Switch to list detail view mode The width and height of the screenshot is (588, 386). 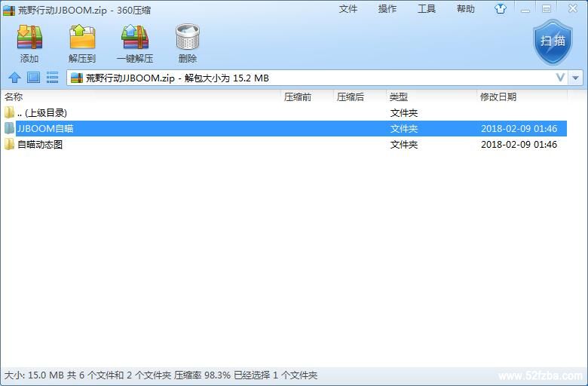tap(52, 78)
